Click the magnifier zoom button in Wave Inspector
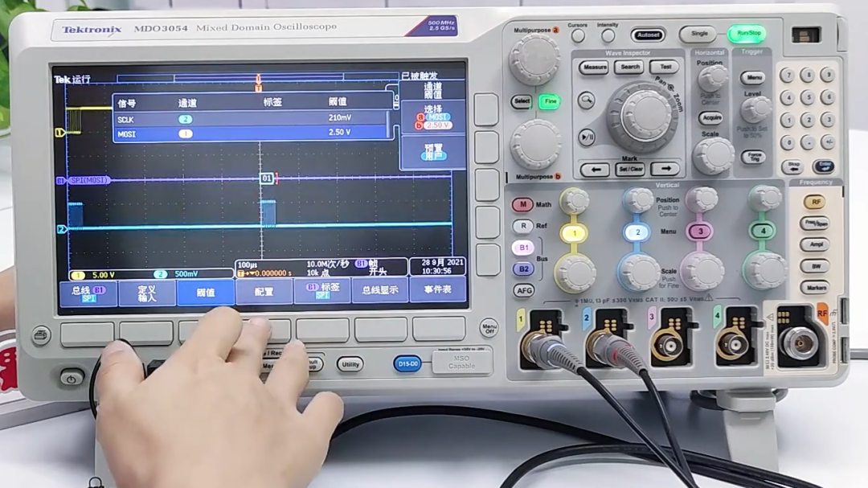The image size is (868, 488). 586,100
